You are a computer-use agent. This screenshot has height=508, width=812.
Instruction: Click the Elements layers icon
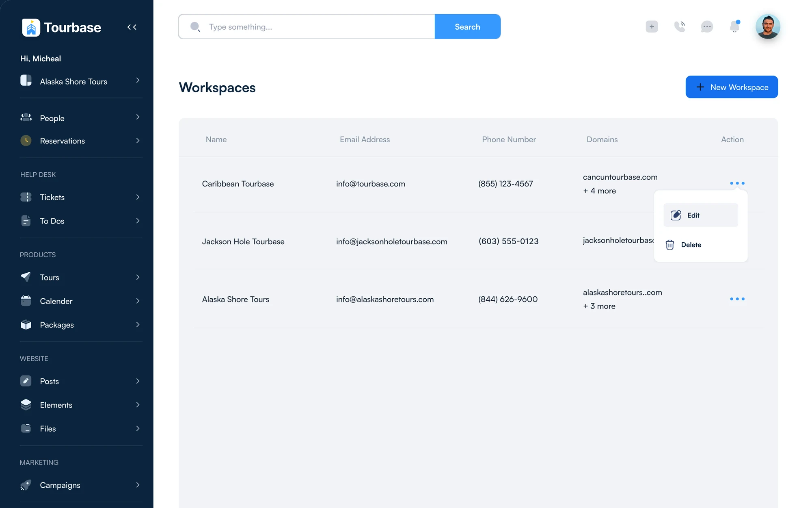[26, 404]
